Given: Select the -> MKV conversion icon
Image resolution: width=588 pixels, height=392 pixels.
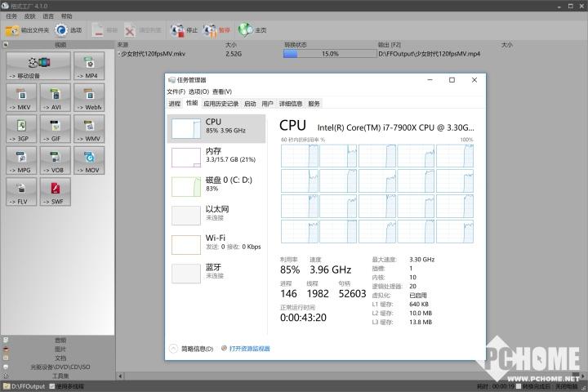Looking at the screenshot, I should click(21, 97).
